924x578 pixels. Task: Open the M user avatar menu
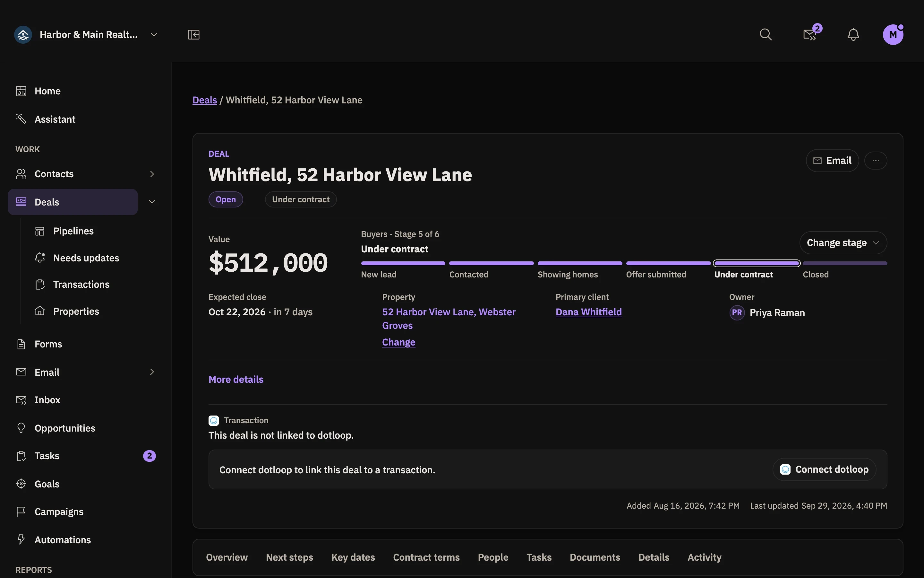tap(893, 35)
